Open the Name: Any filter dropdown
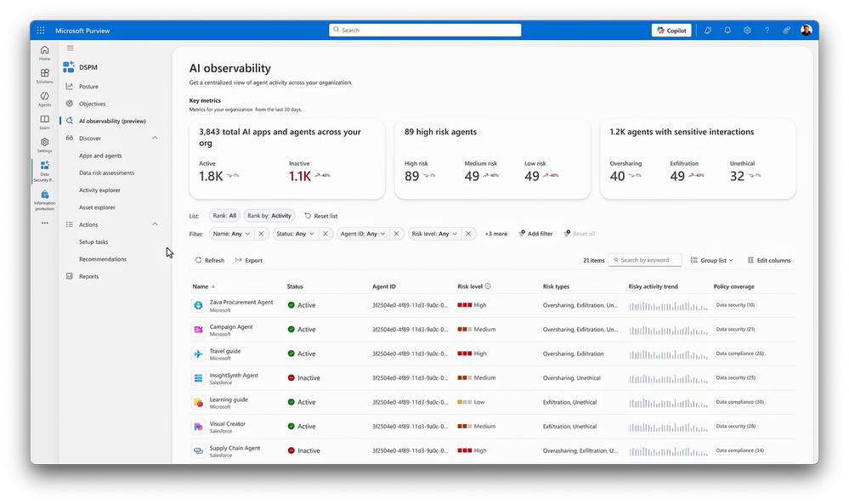This screenshot has width=849, height=504. [231, 234]
